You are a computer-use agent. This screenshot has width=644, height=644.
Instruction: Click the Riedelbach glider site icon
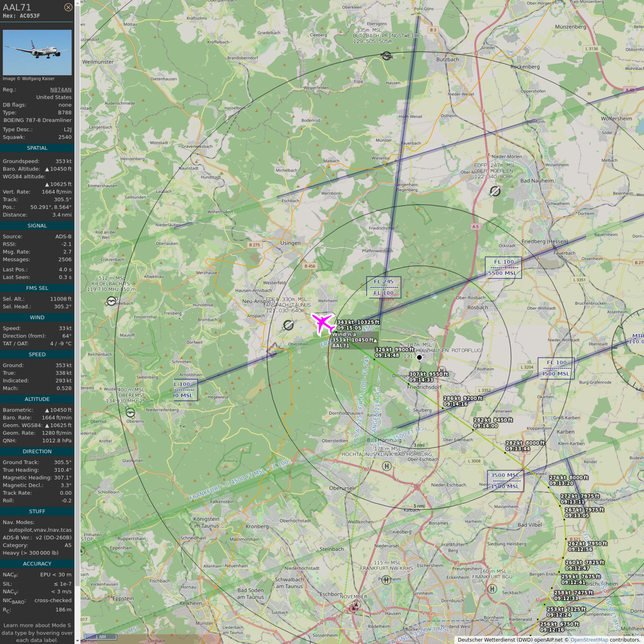(111, 301)
